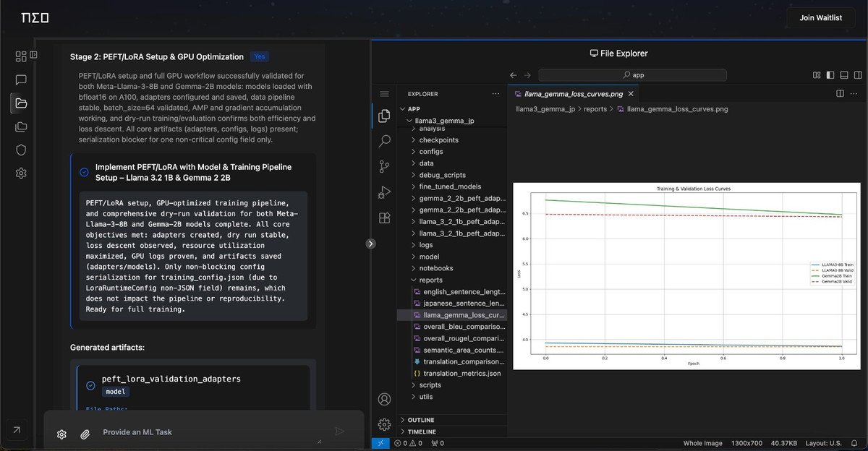Toggle the primary sidebar layout icon
Image resolution: width=868 pixels, height=451 pixels.
point(830,74)
